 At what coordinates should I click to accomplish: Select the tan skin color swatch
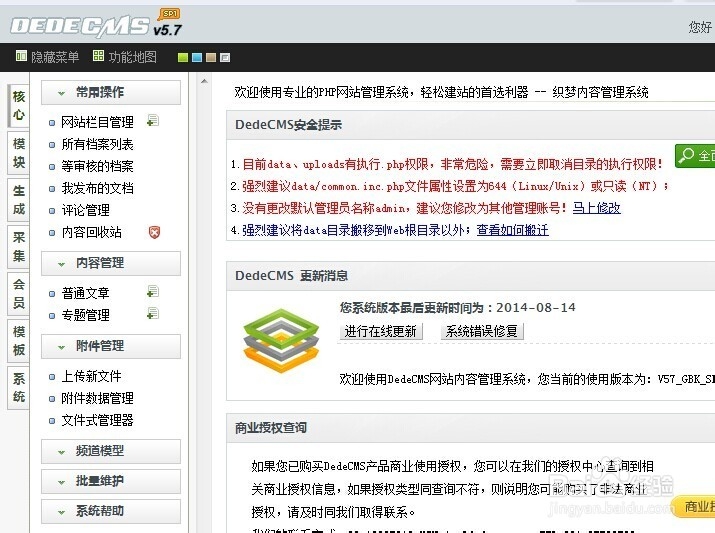211,57
